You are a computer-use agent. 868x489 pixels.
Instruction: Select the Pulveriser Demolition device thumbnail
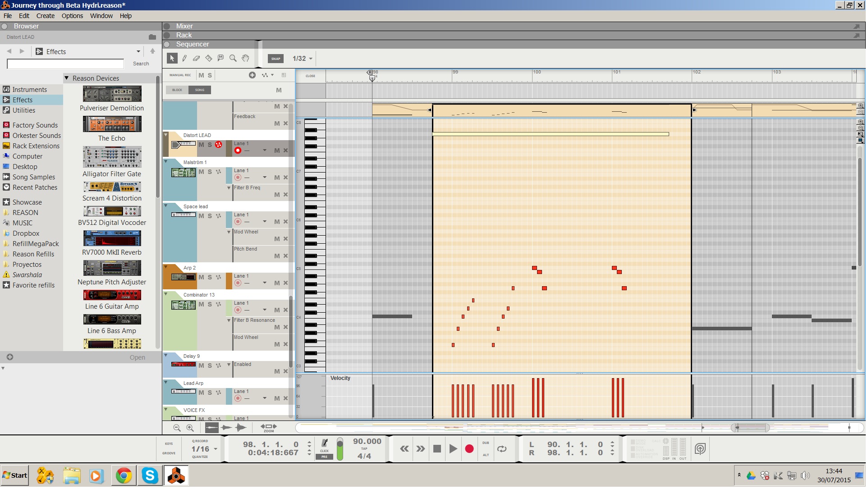112,94
